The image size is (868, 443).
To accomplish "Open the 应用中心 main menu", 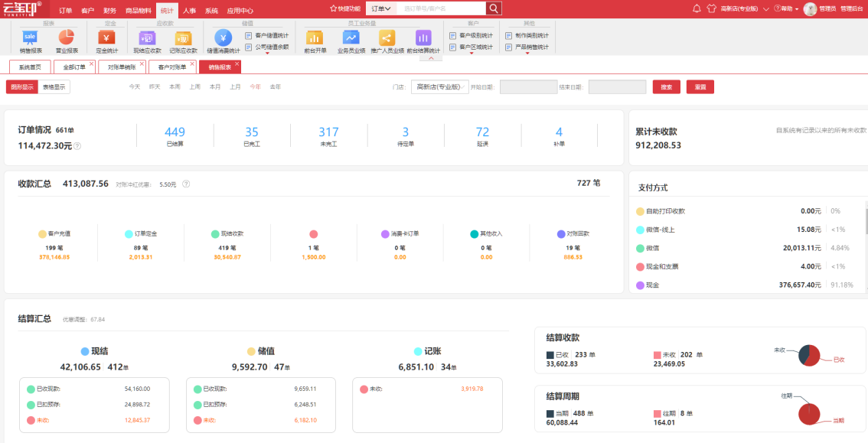I will [x=240, y=11].
